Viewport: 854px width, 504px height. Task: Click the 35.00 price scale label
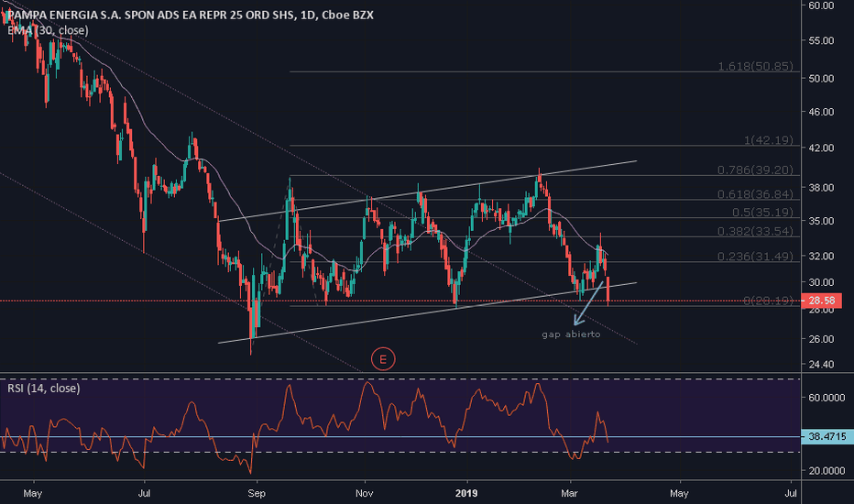click(x=821, y=221)
